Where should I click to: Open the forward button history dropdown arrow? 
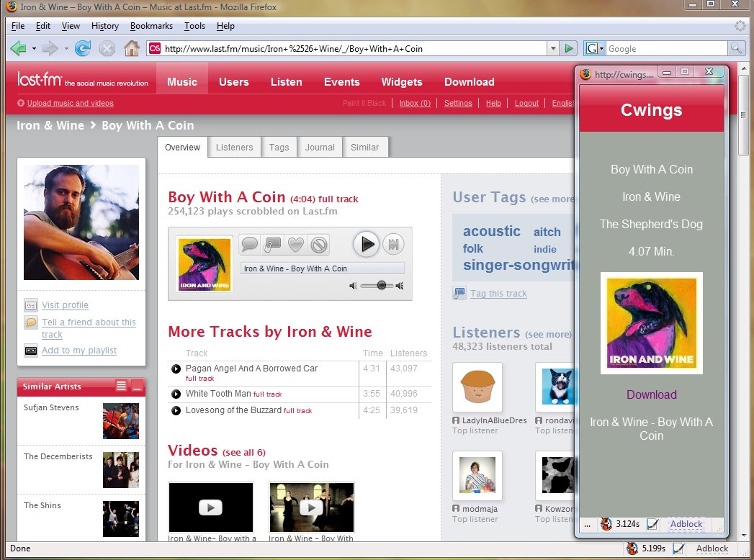(66, 48)
